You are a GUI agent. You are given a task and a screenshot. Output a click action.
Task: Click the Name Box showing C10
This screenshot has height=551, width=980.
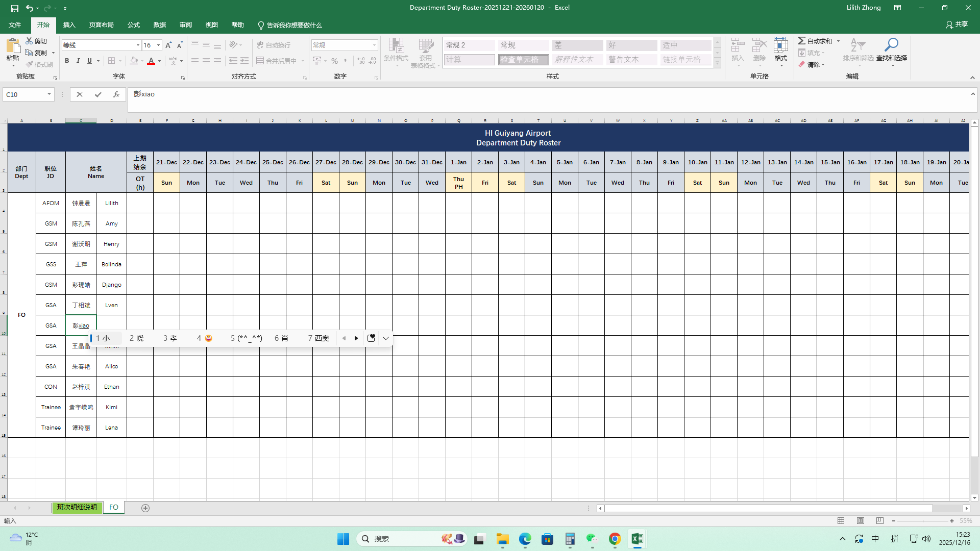(24, 94)
